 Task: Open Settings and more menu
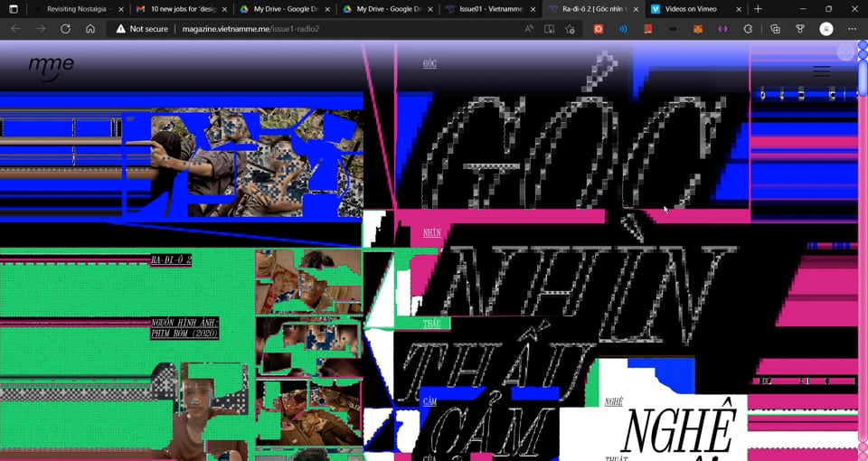pyautogui.click(x=852, y=29)
